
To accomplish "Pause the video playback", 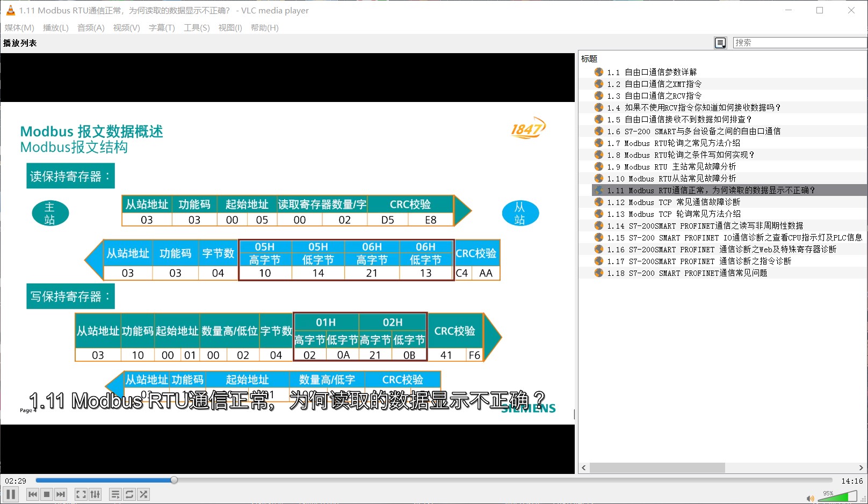I will 11,494.
